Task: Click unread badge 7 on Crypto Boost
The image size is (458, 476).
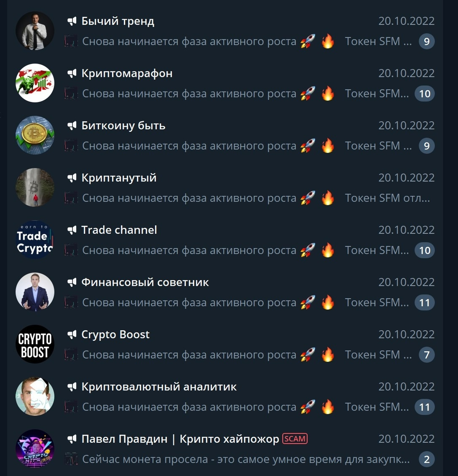Action: pos(427,355)
